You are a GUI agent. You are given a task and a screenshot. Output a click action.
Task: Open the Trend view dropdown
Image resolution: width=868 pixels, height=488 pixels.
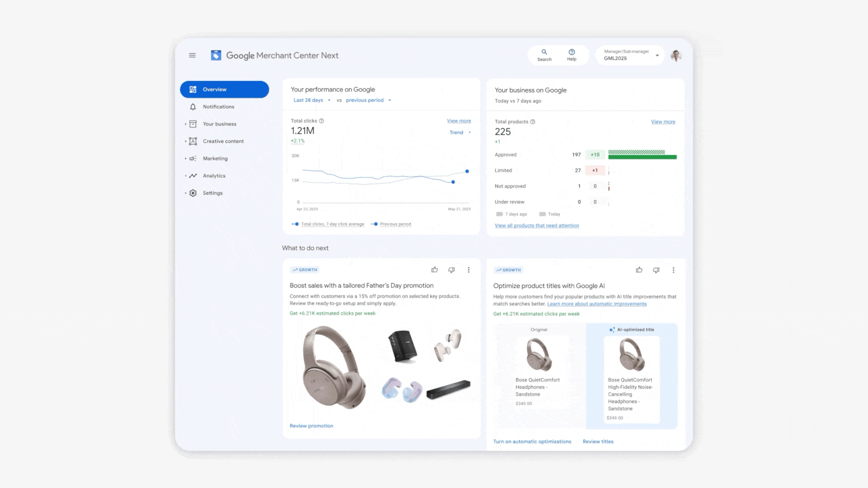(460, 132)
